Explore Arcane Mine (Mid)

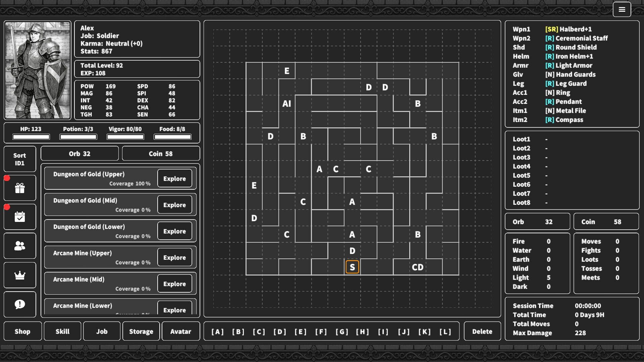174,284
